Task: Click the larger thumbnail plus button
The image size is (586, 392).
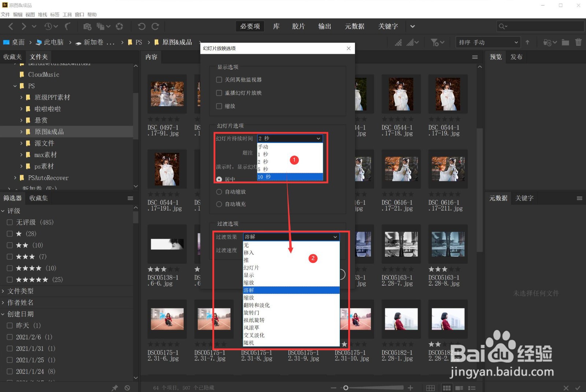Action: point(410,388)
